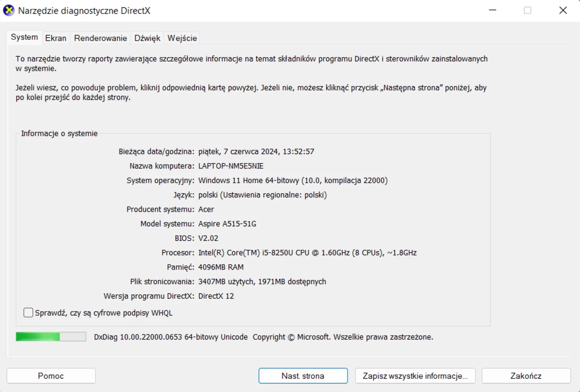This screenshot has height=392, width=580.
Task: Click the page file value 3407MB użytych
Action: [262, 282]
